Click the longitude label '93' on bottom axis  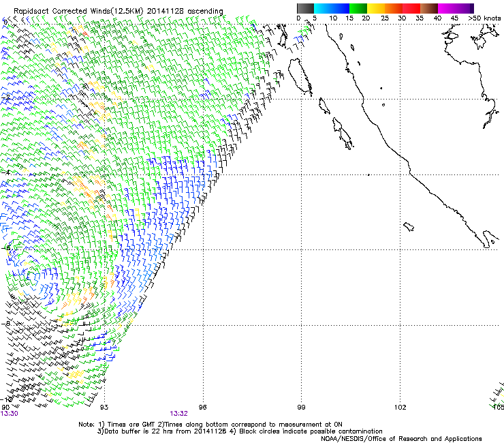[104, 408]
